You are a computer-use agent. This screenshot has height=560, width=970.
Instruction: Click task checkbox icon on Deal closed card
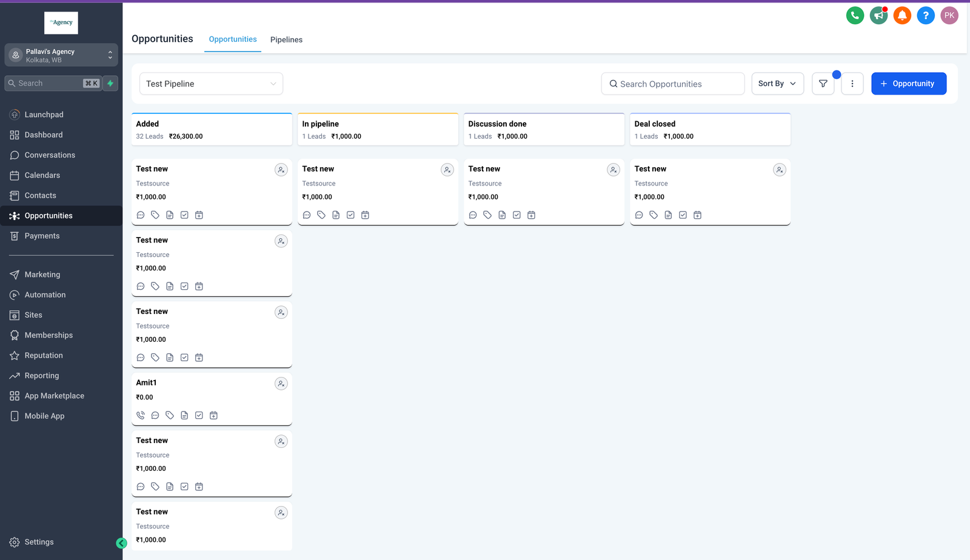click(683, 215)
